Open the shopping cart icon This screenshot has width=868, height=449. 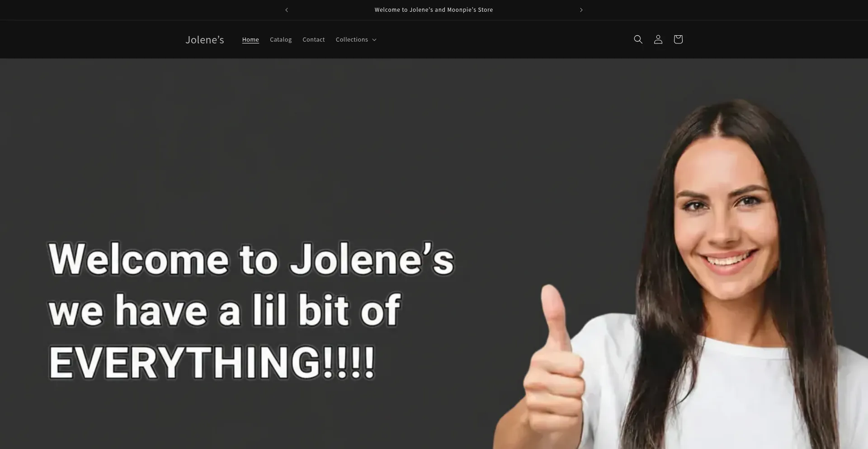click(x=678, y=39)
